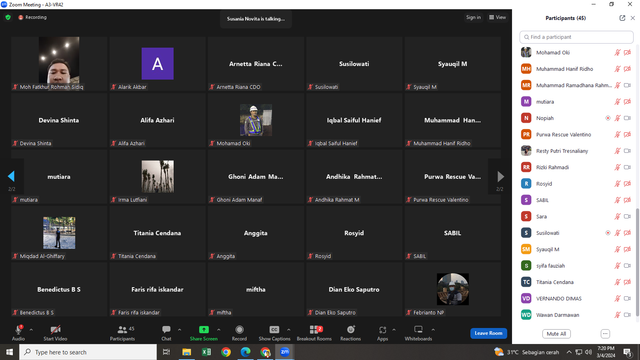Image resolution: width=640 pixels, height=360 pixels.
Task: Toggle microphone for Rizki Rahmadi
Action: click(618, 167)
